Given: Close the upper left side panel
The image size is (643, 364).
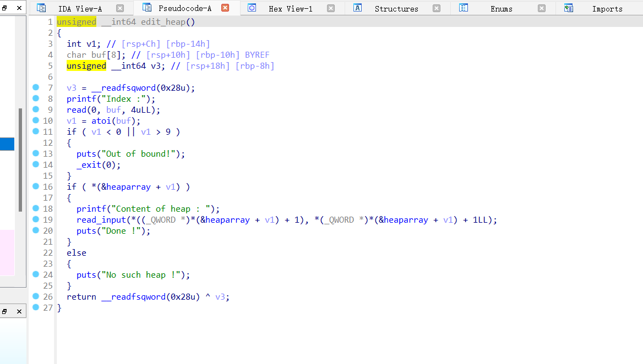Looking at the screenshot, I should point(19,8).
